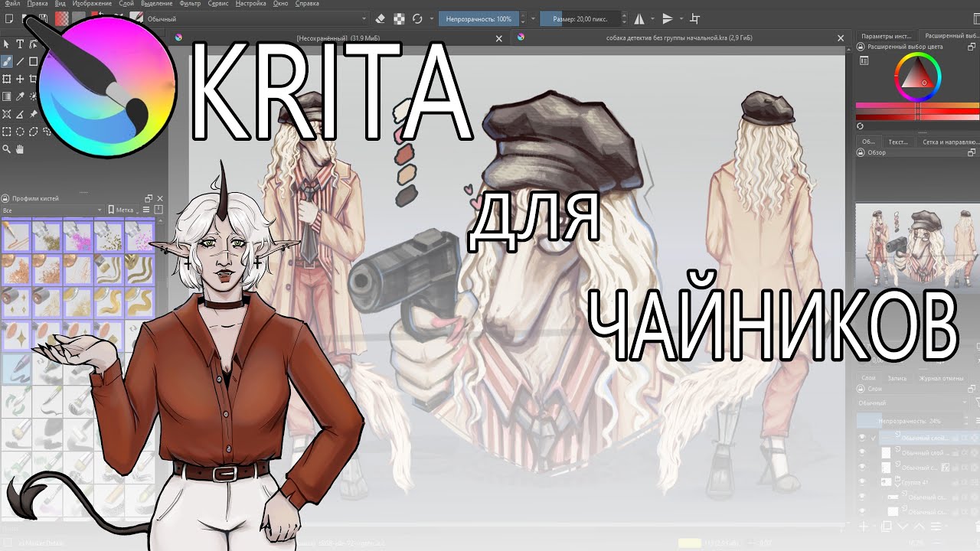Select the Shape Select arrow tool

(6, 44)
